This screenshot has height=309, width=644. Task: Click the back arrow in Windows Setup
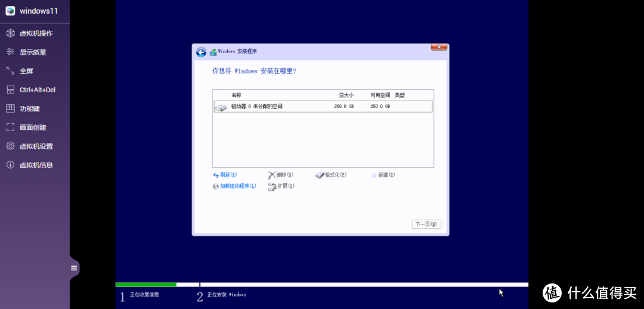click(x=202, y=52)
